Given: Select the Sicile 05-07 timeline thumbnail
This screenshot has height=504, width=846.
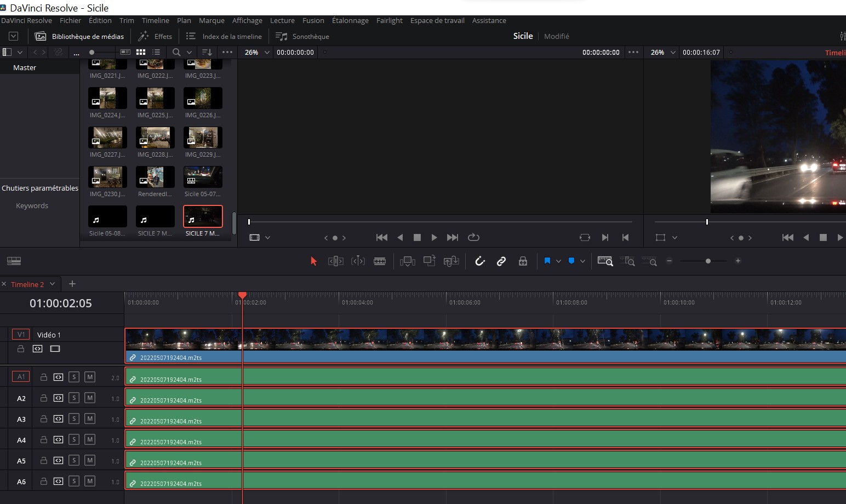Looking at the screenshot, I should [203, 177].
